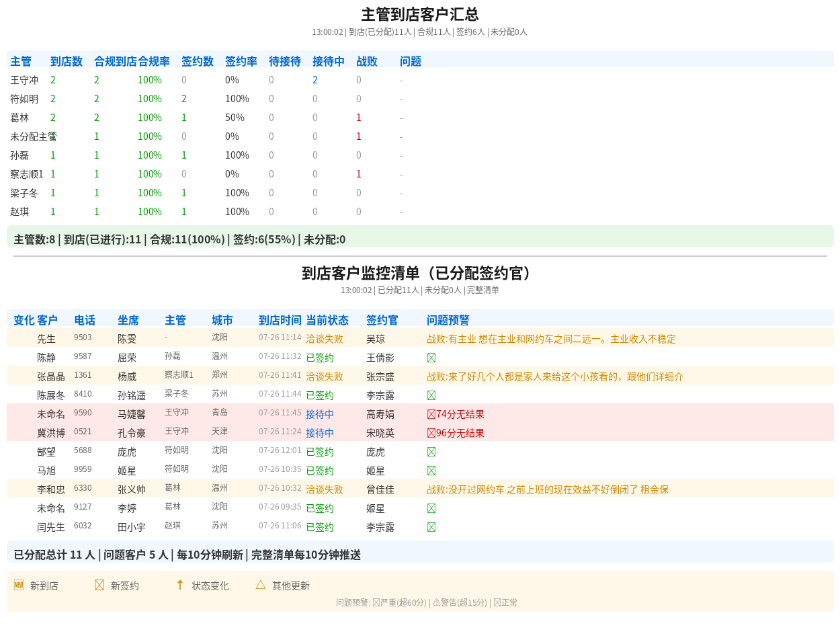Click the green summary bar showing 主管数:8

[420, 237]
